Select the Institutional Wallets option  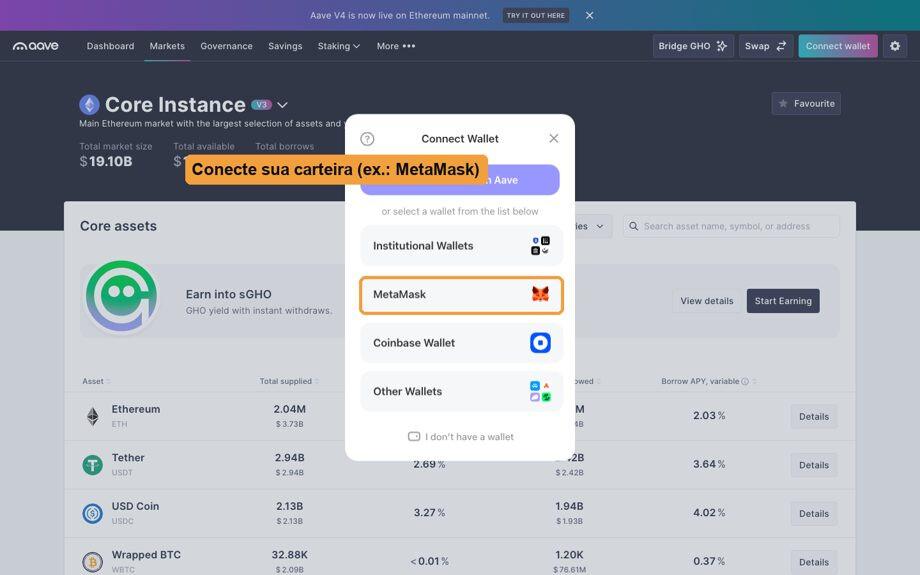coord(461,245)
